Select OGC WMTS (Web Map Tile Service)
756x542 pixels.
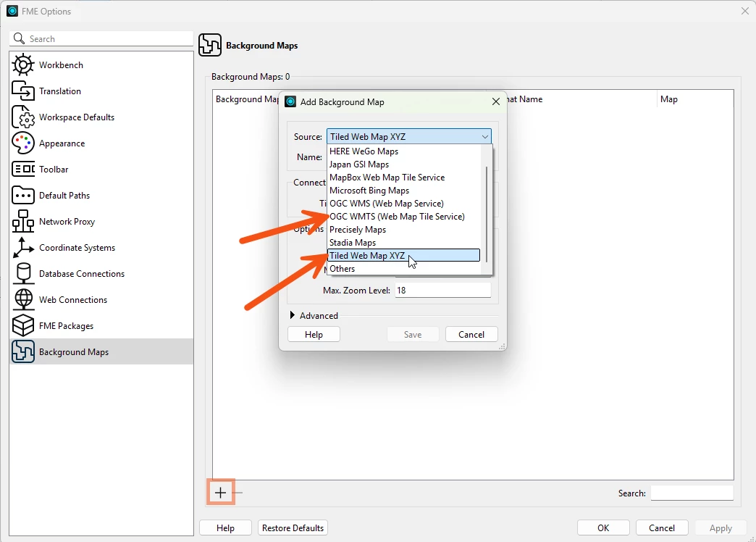404,216
